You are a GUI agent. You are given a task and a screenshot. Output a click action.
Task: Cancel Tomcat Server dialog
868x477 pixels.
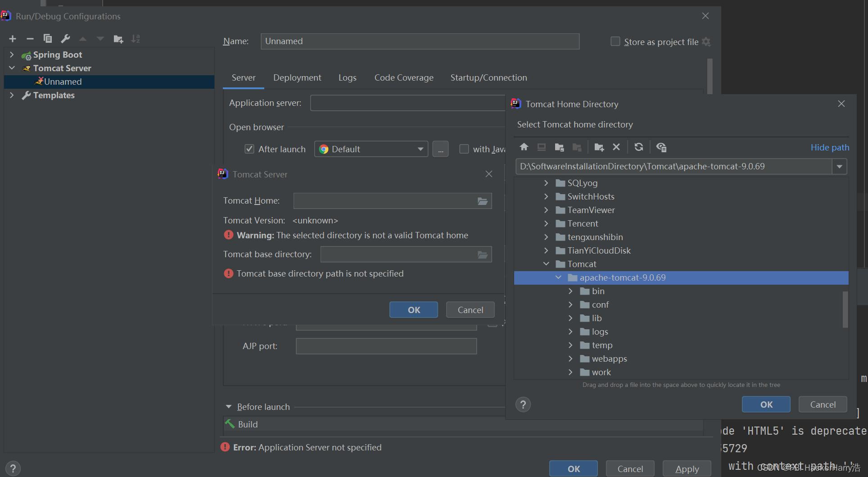[470, 310]
